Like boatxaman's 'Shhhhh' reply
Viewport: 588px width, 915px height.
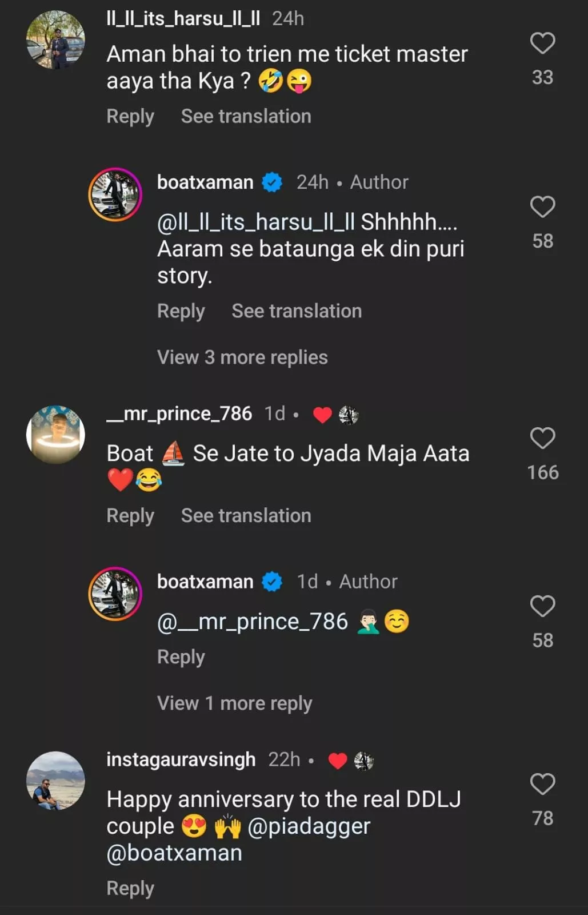pos(542,207)
